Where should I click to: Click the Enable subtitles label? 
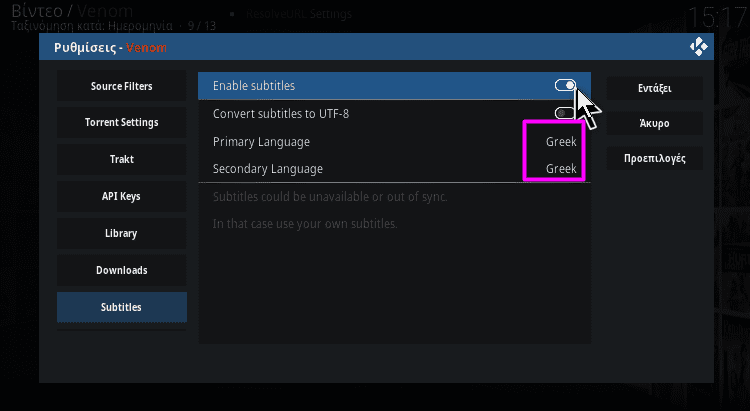click(254, 86)
